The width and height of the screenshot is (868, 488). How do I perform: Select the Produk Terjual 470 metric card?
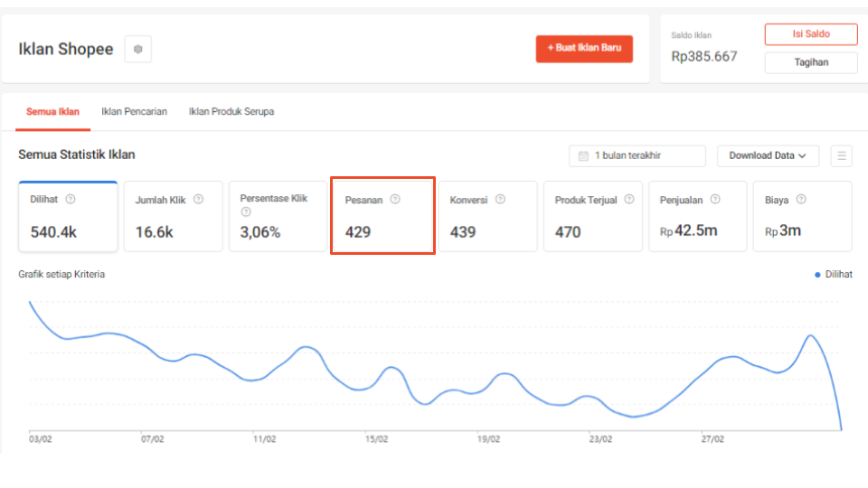pos(593,216)
